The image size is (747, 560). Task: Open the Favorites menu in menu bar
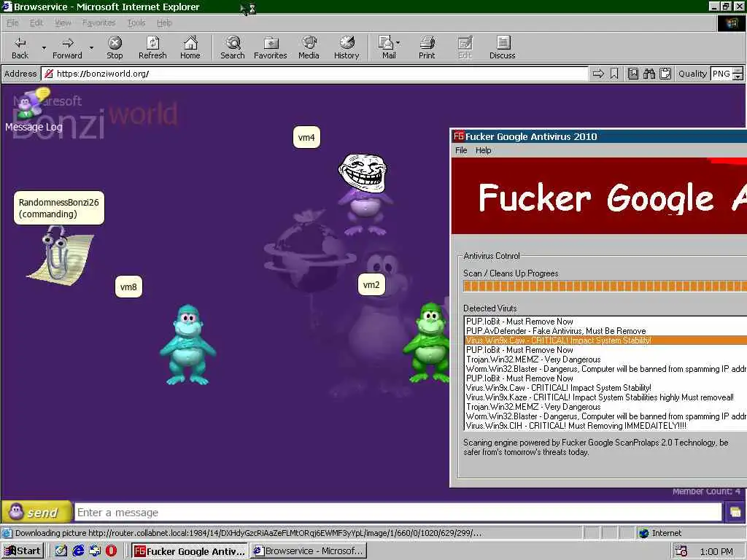tap(98, 23)
